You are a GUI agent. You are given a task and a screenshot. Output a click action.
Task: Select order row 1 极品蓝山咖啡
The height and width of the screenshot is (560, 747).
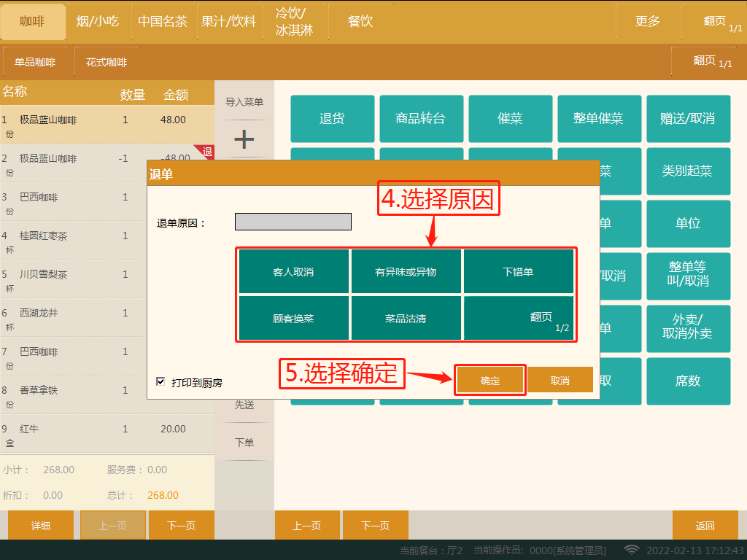(107, 124)
